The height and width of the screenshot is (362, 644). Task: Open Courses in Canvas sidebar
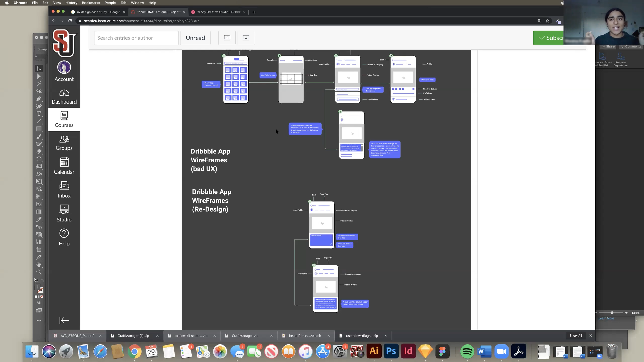coord(64,119)
